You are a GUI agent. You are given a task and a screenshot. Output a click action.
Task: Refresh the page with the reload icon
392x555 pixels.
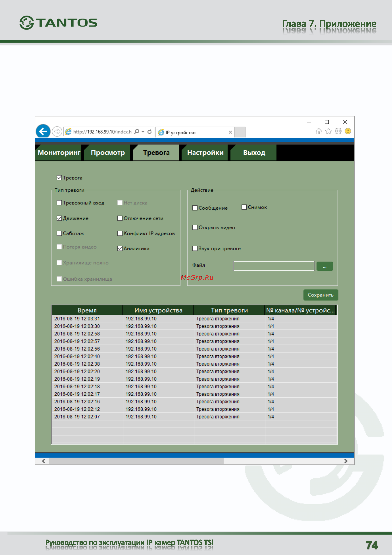coord(150,131)
